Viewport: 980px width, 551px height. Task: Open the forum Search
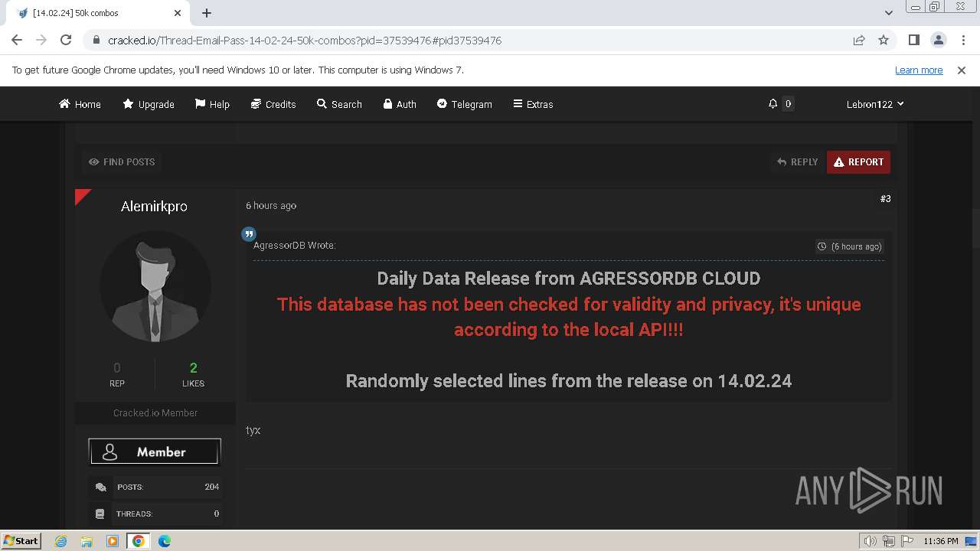point(339,104)
